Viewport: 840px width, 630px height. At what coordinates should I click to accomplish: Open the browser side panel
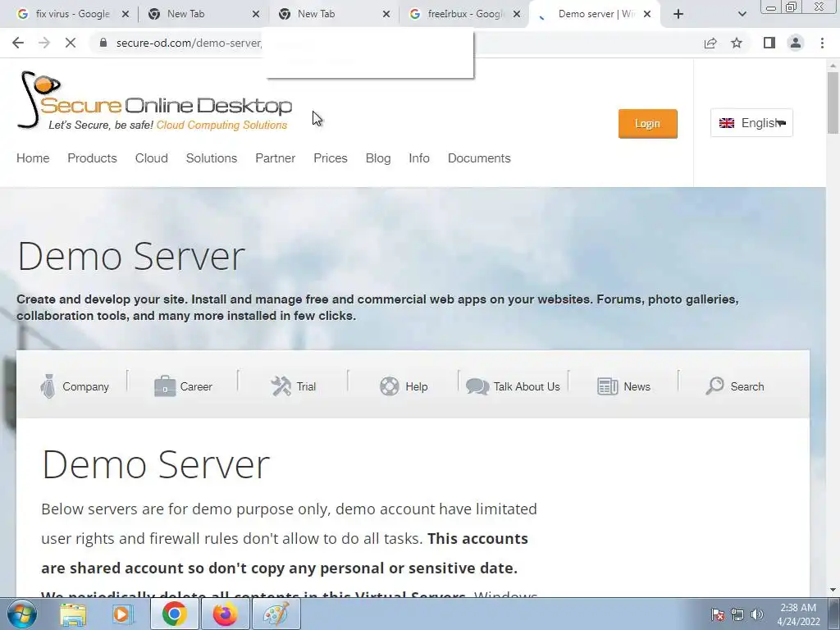(x=769, y=43)
